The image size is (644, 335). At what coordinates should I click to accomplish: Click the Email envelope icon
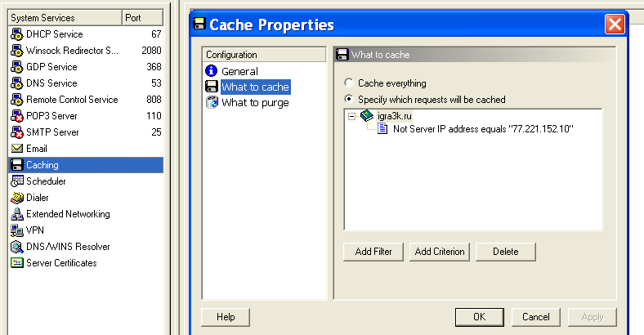point(17,149)
